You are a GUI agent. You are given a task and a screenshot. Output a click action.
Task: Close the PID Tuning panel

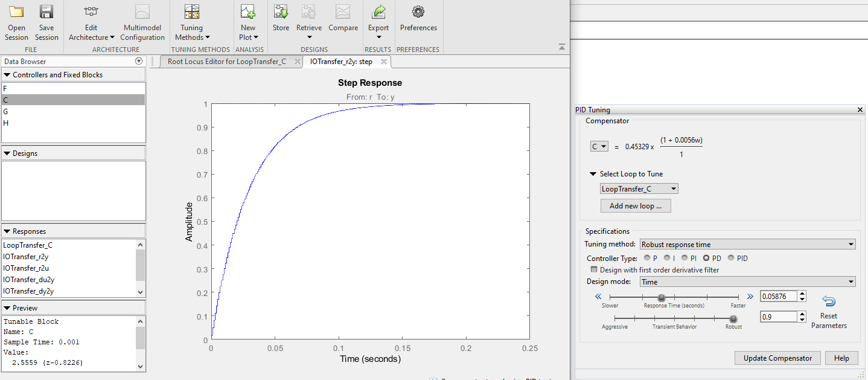[x=860, y=110]
